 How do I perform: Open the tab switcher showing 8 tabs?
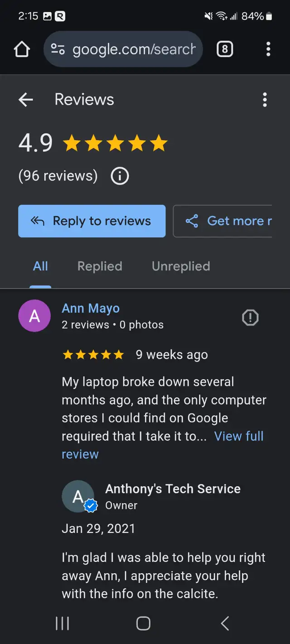(x=225, y=49)
